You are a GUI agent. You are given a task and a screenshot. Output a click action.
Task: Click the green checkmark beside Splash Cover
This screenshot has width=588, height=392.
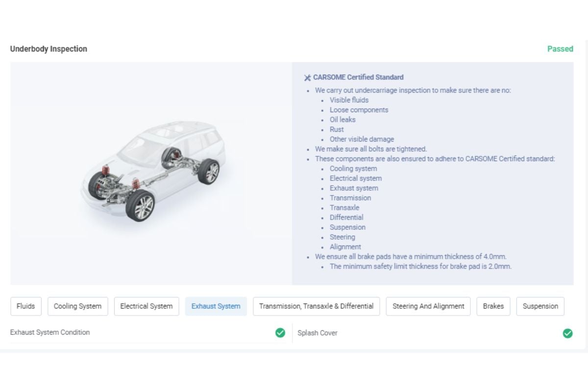(567, 333)
